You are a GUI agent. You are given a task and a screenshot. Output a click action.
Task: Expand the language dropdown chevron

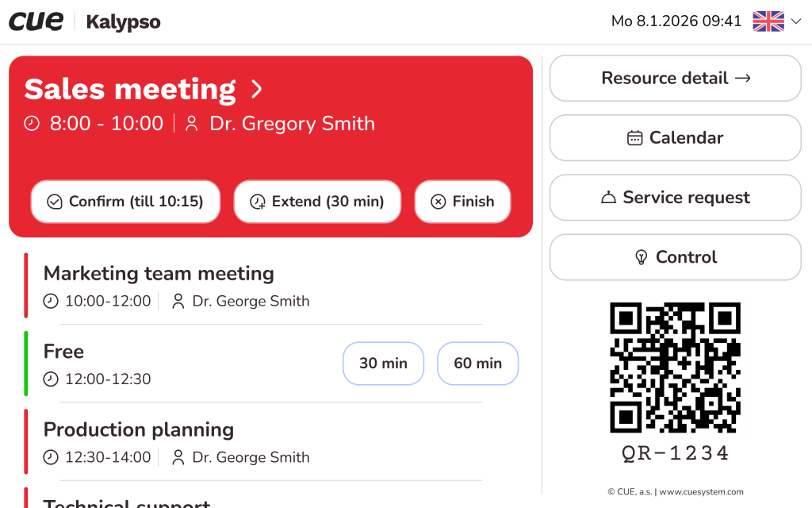[796, 21]
